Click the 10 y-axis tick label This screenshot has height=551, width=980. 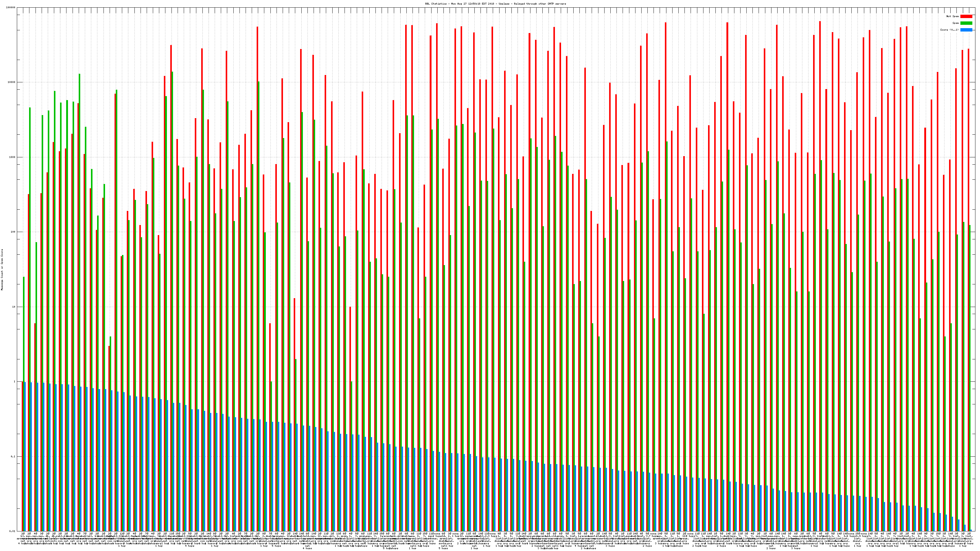(14, 307)
